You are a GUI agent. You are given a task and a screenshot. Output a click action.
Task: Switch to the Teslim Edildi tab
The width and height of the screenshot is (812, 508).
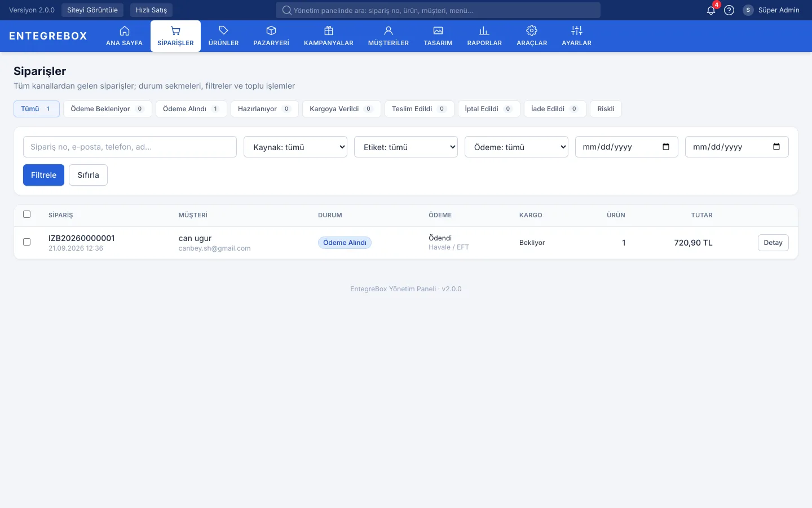click(x=420, y=109)
